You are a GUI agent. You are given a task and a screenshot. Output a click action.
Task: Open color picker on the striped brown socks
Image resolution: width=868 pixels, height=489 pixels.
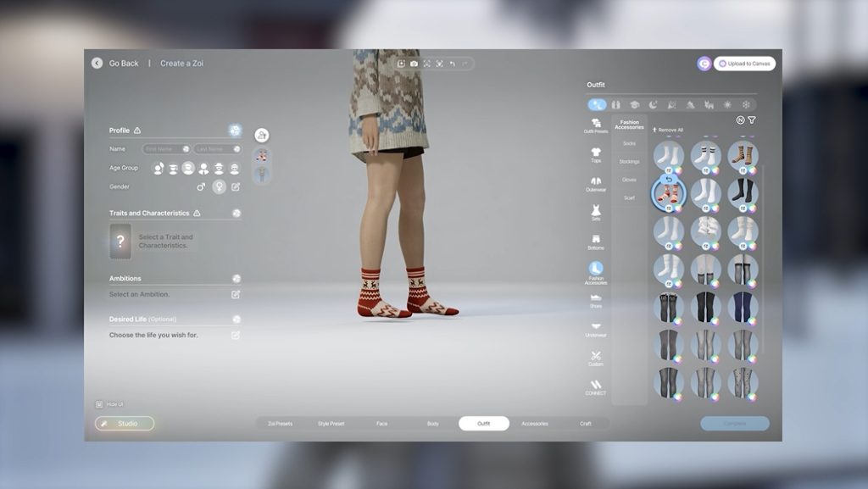point(753,170)
